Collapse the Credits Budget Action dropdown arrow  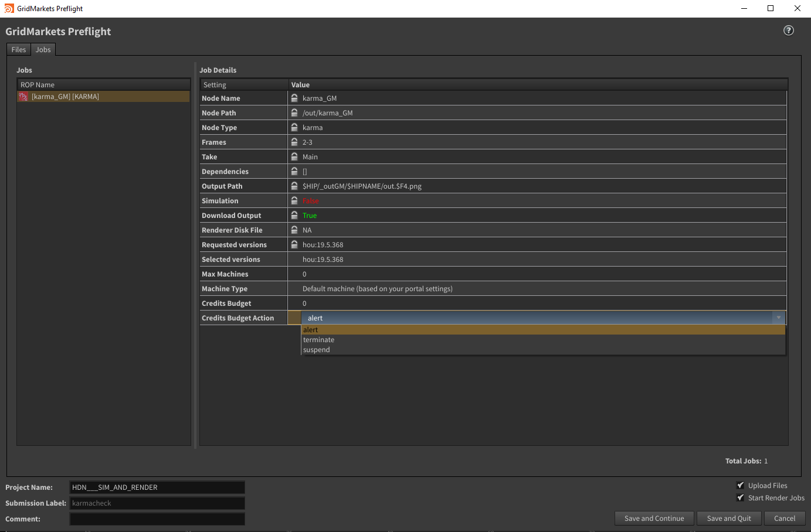point(779,318)
